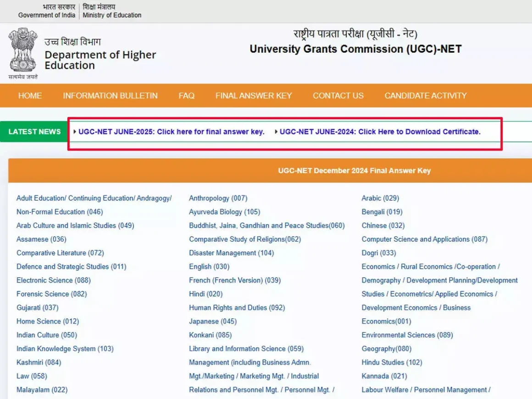Select Library and Information Science (059)
This screenshot has height=399, width=532.
(x=246, y=349)
